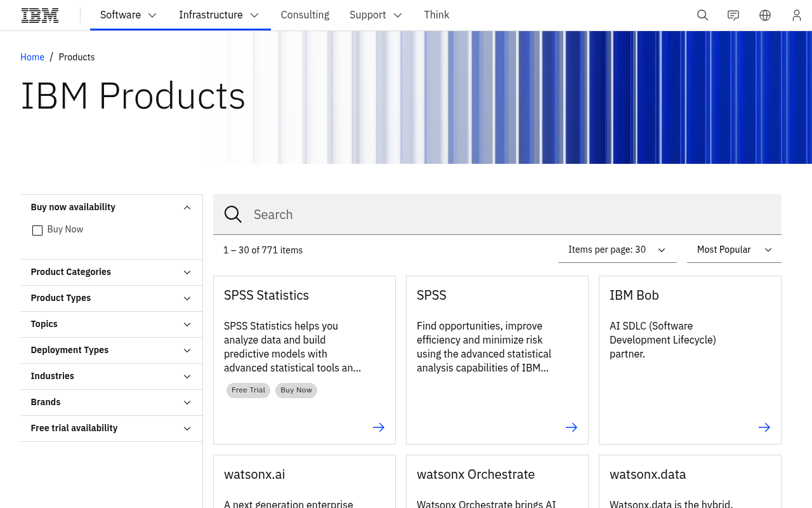Click the arrow icon on IBM Bob card
The width and height of the screenshot is (812, 508).
764,427
